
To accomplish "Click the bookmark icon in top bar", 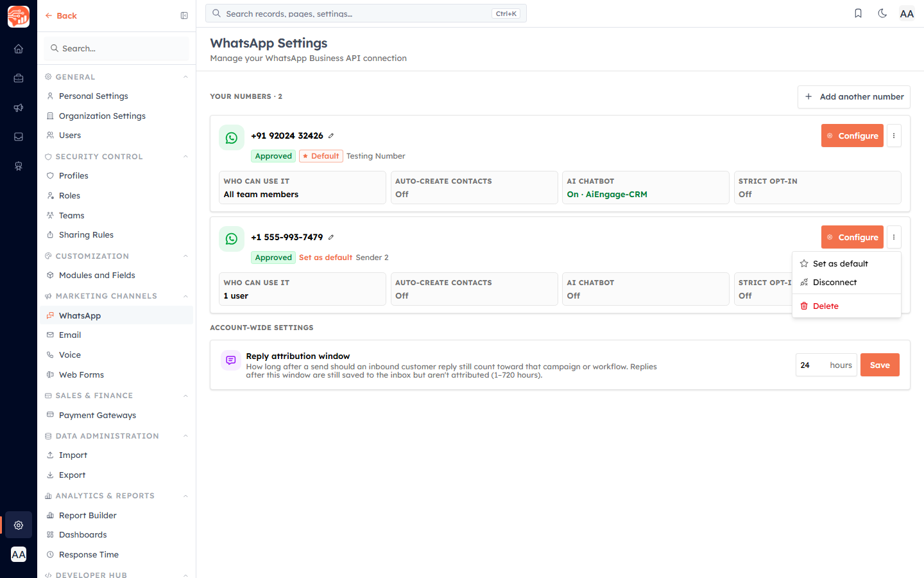I will click(858, 13).
